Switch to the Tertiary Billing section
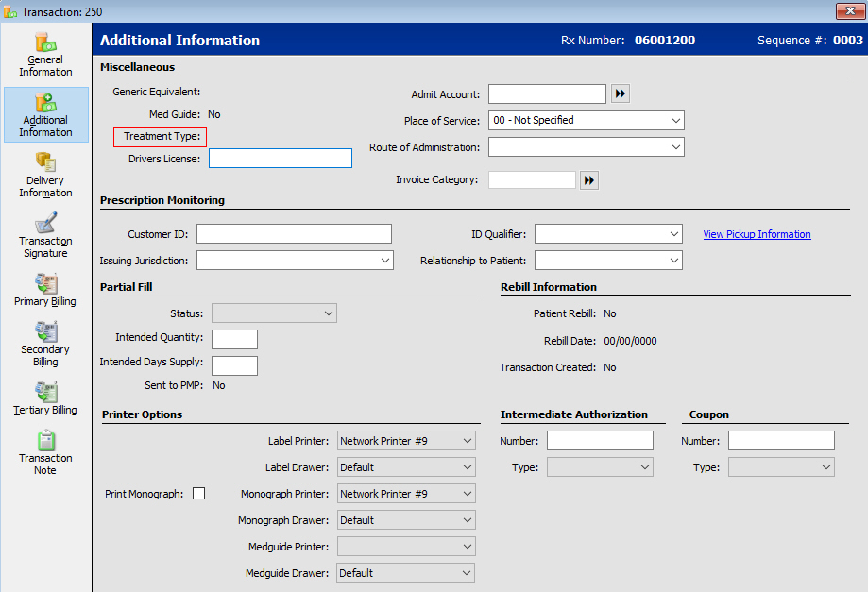Screen dimensions: 868x592 click(45, 398)
